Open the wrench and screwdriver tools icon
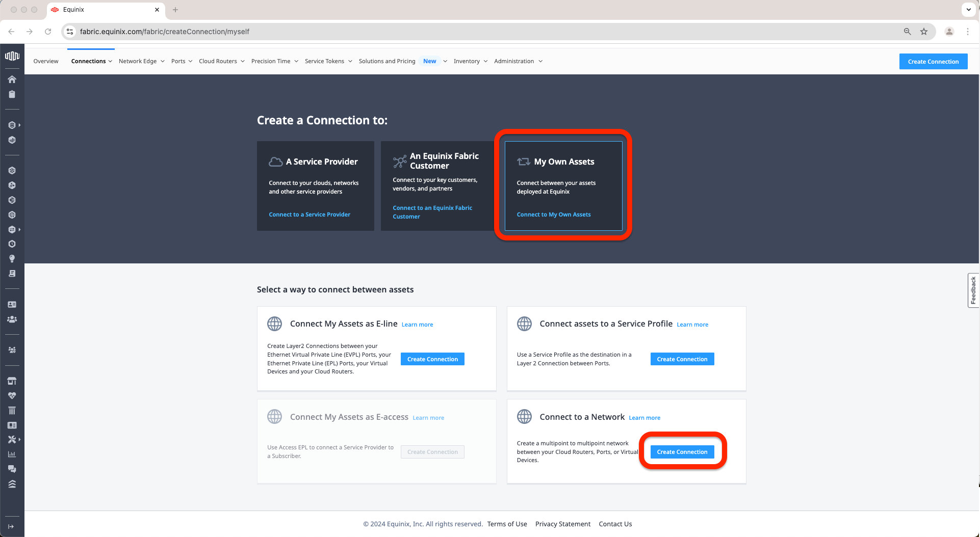The image size is (980, 537). click(12, 440)
